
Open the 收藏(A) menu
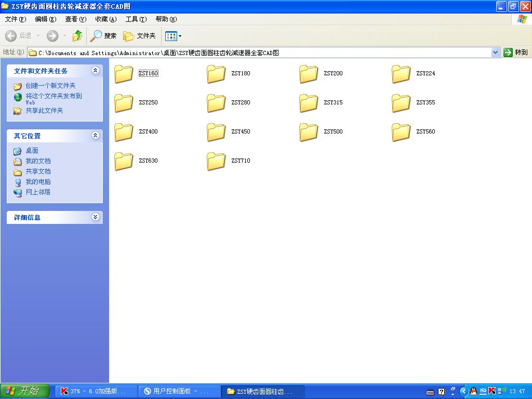click(106, 19)
